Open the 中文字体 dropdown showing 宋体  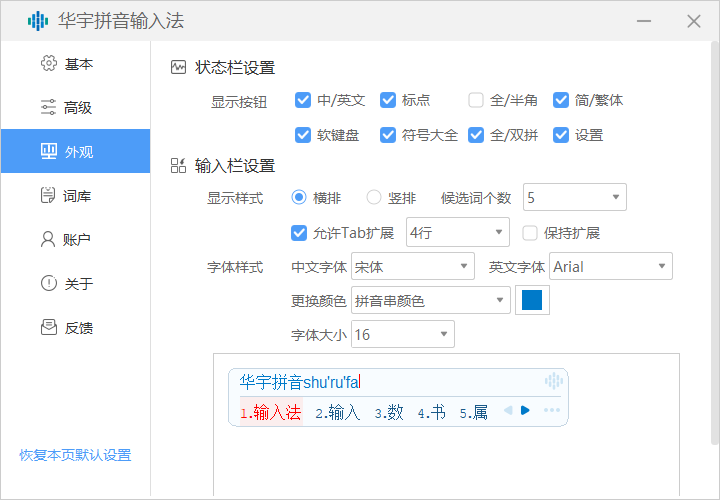(x=413, y=266)
